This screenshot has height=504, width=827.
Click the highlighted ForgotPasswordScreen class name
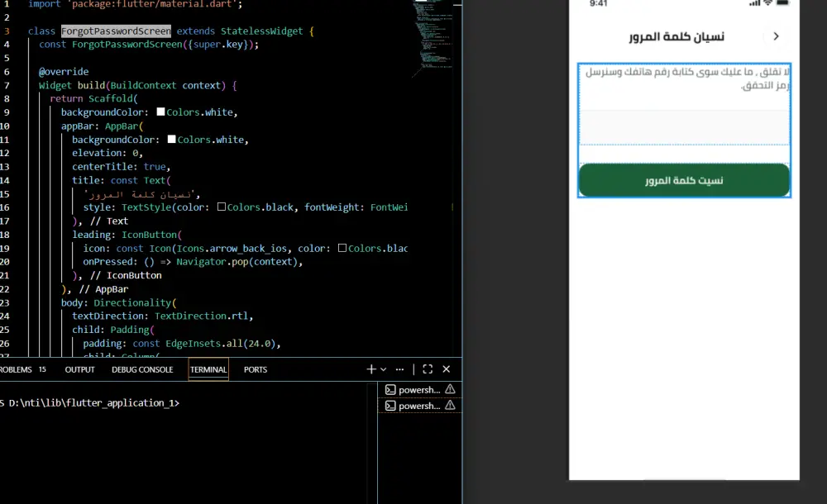pos(116,31)
